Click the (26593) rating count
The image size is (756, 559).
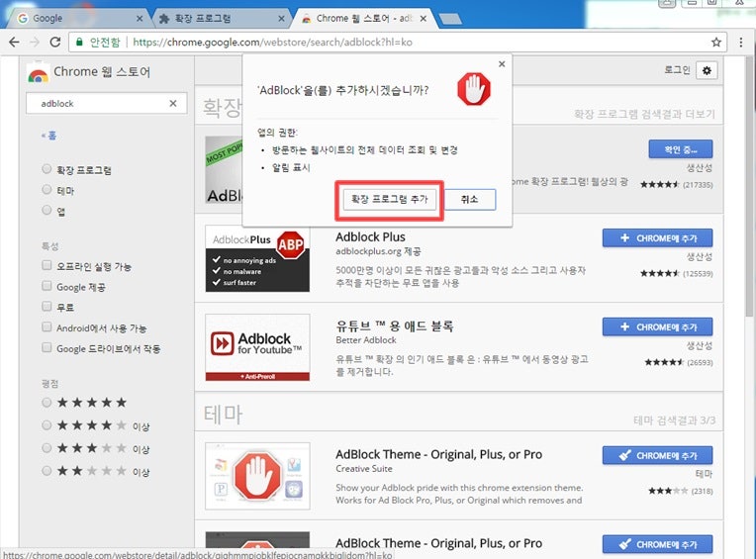700,362
